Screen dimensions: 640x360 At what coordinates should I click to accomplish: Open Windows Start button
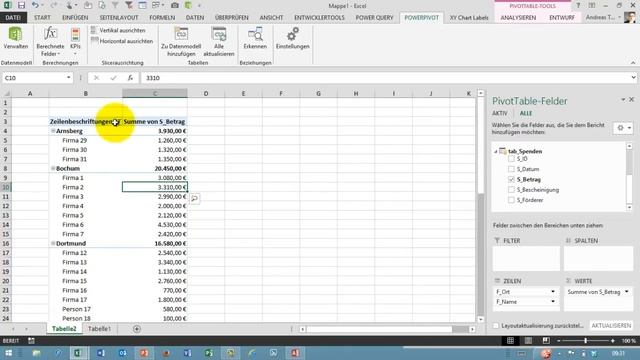[8, 353]
